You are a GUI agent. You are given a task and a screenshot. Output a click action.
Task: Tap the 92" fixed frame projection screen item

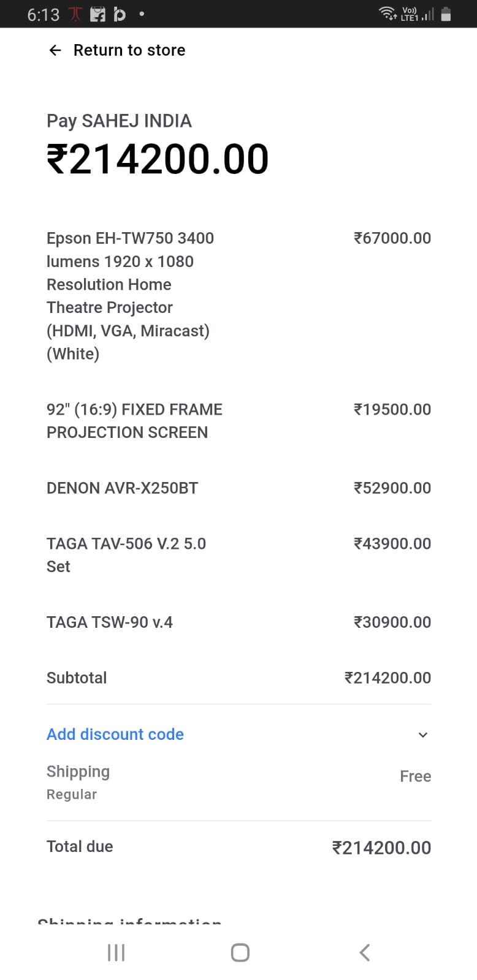coord(134,421)
